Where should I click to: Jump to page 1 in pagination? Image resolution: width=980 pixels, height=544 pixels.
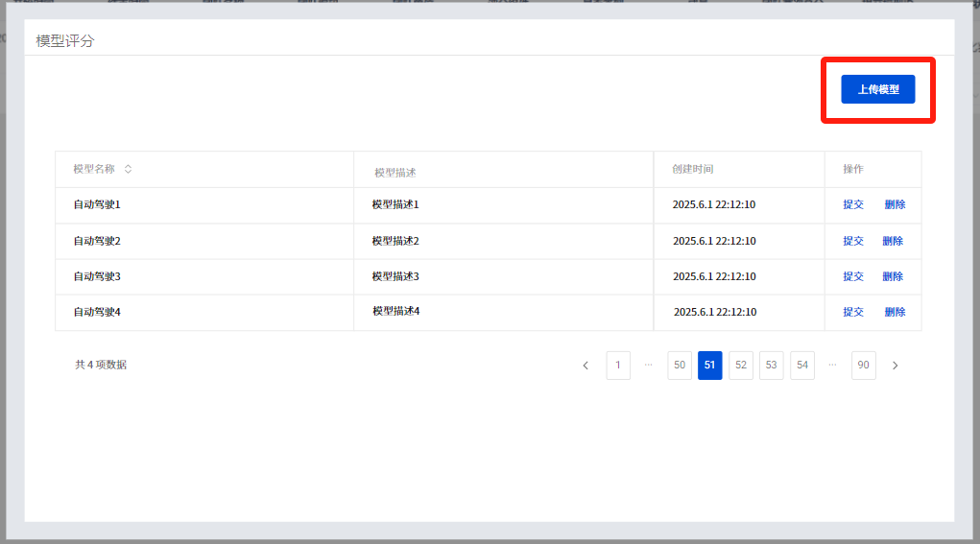pos(618,366)
